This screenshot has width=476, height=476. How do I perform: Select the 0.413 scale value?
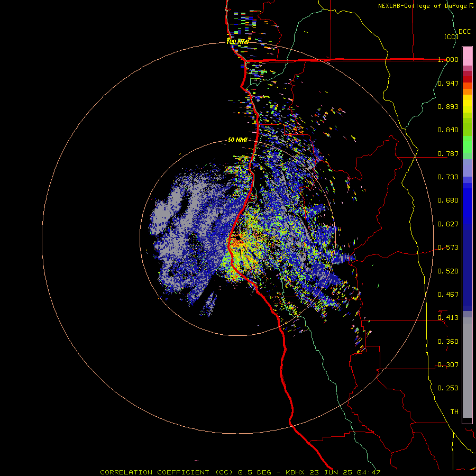(448, 318)
